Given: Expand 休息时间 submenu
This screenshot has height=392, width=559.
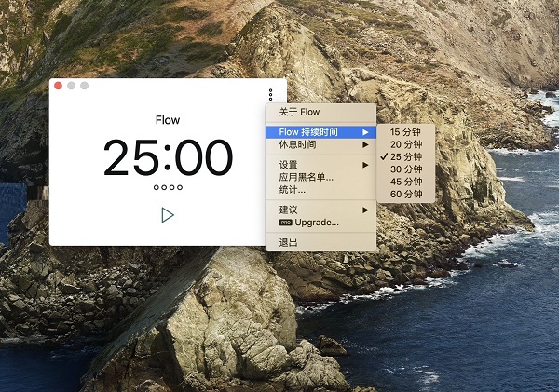Looking at the screenshot, I should (320, 144).
